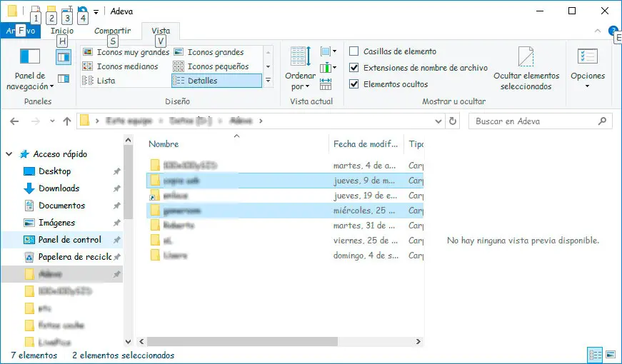Go back with the back arrow

[14, 121]
